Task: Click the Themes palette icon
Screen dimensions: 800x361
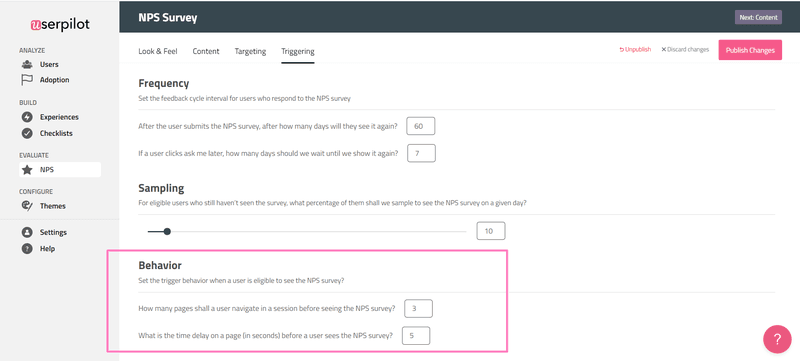Action: (27, 206)
